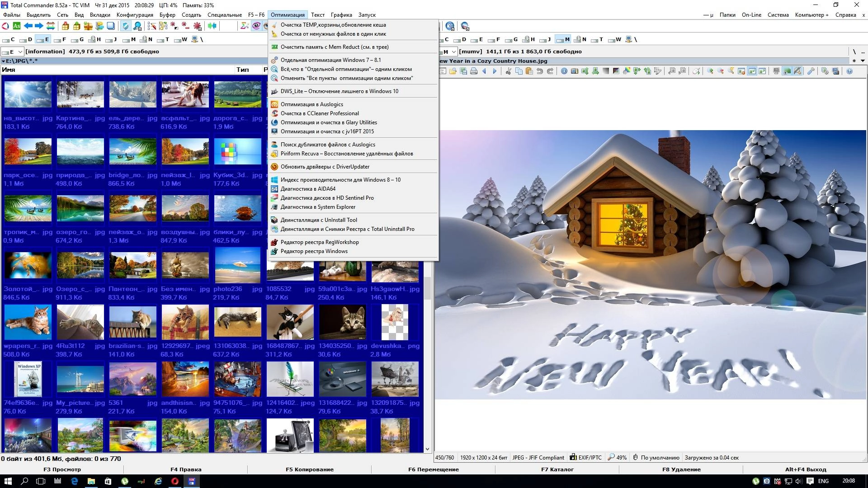The image size is (868, 488).
Task: Toggle the purple eye preview button
Action: tap(256, 26)
